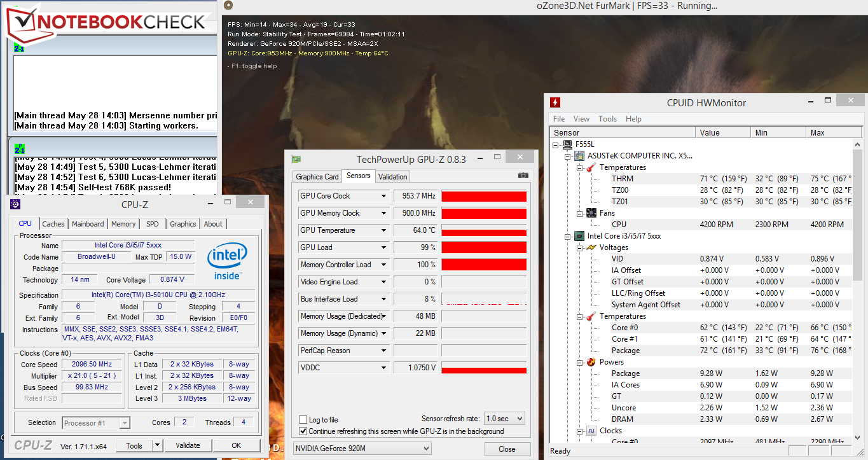
Task: Click the CPU-Z title bar app icon
Action: 16,204
